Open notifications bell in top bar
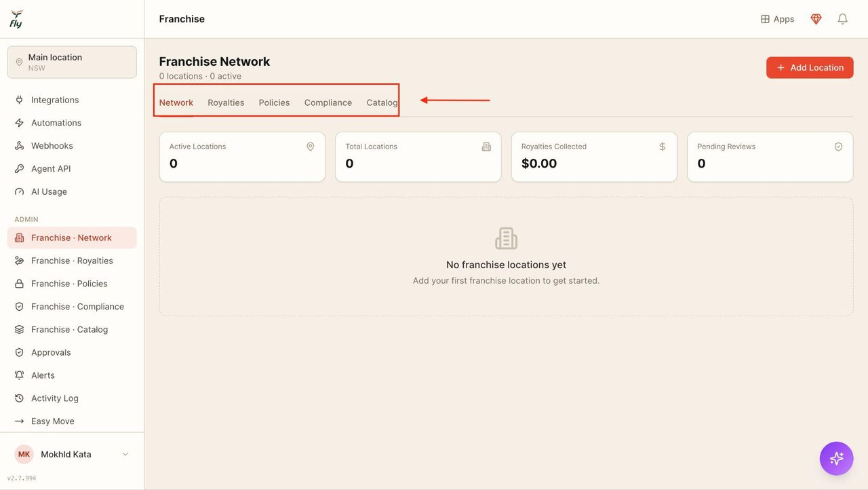868x490 pixels. [842, 19]
